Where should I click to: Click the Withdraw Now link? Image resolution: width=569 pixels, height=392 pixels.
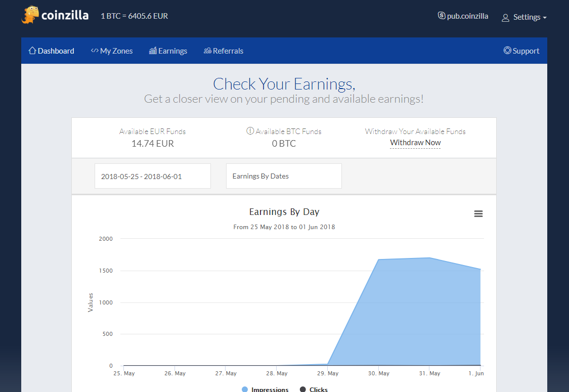coord(415,143)
